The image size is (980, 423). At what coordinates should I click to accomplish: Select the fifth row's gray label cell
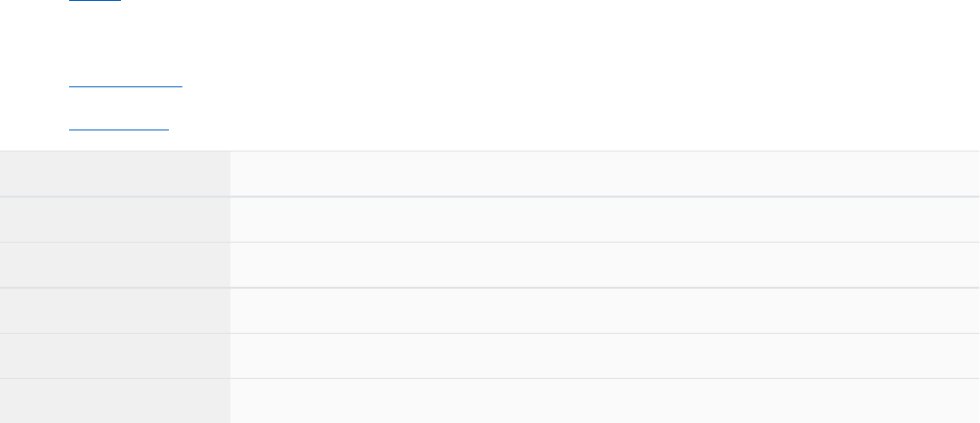pyautogui.click(x=115, y=356)
